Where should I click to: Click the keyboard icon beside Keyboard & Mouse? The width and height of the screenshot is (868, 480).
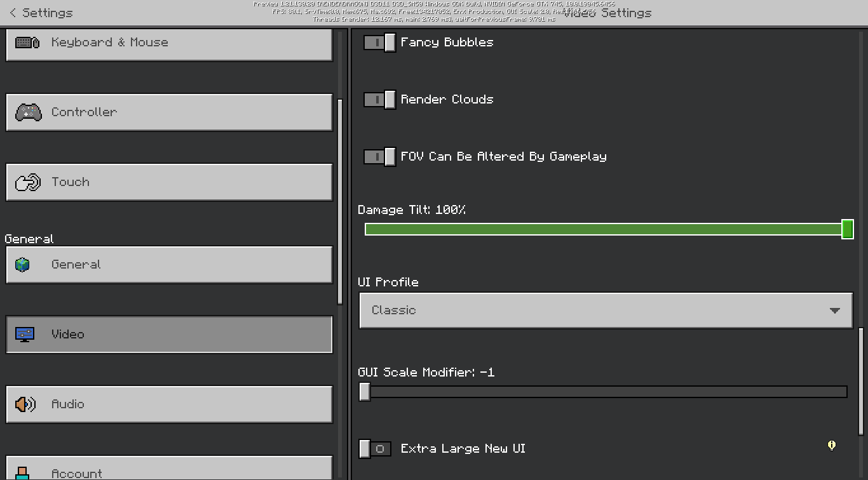[x=27, y=43]
